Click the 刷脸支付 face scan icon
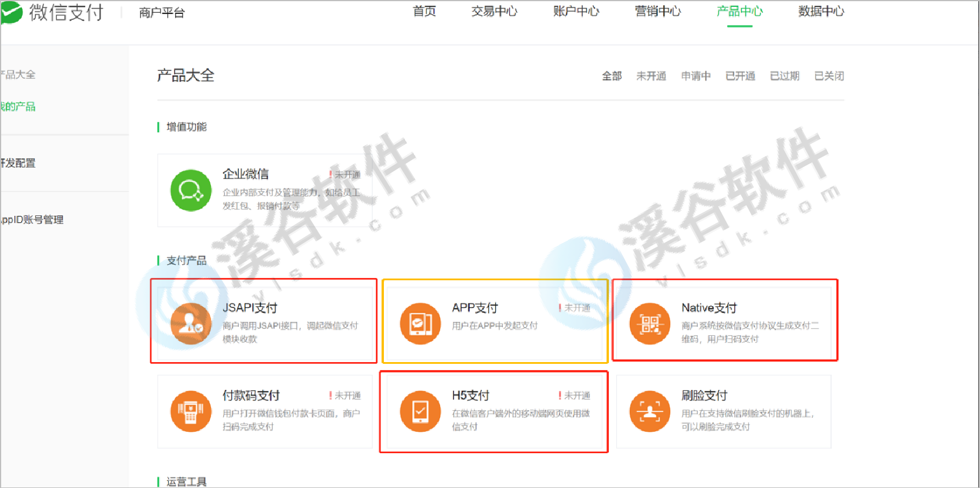 (650, 411)
